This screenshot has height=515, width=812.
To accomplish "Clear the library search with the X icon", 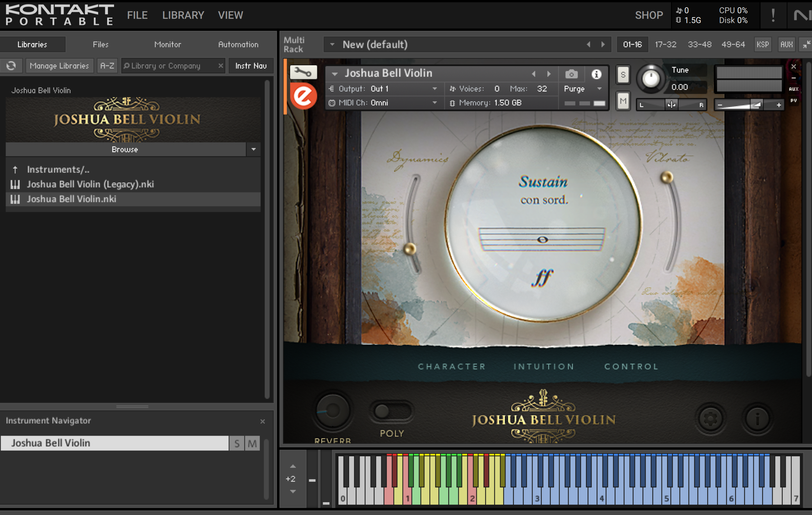I will click(x=221, y=66).
